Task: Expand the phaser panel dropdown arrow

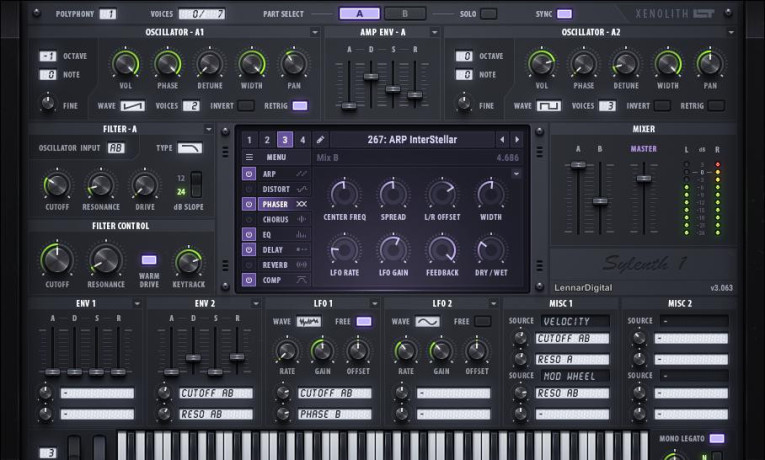Action: [x=516, y=174]
